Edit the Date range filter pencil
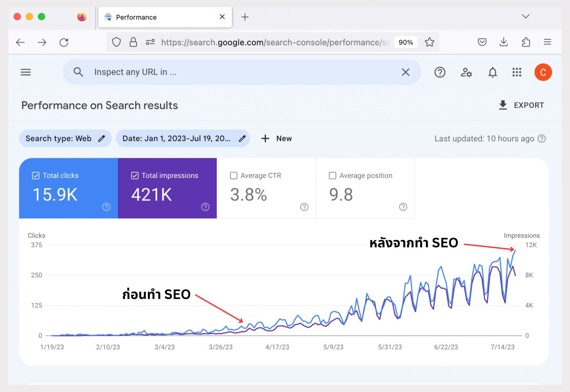 242,138
